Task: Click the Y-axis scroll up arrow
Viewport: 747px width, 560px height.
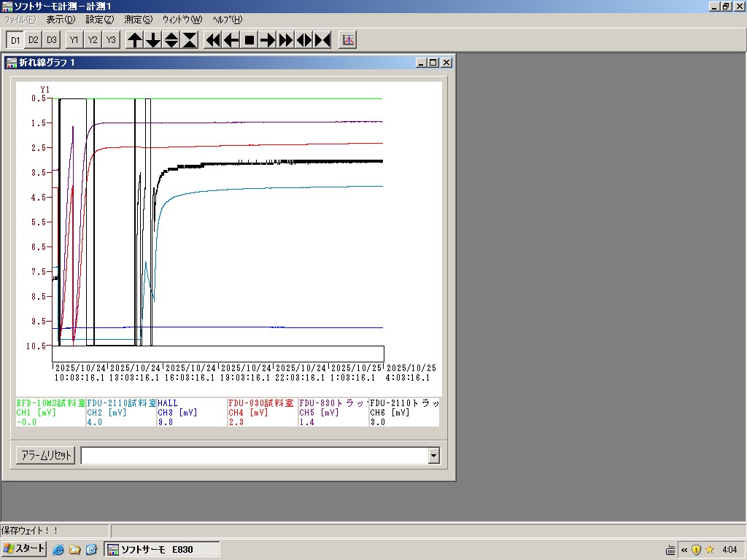Action: (135, 40)
